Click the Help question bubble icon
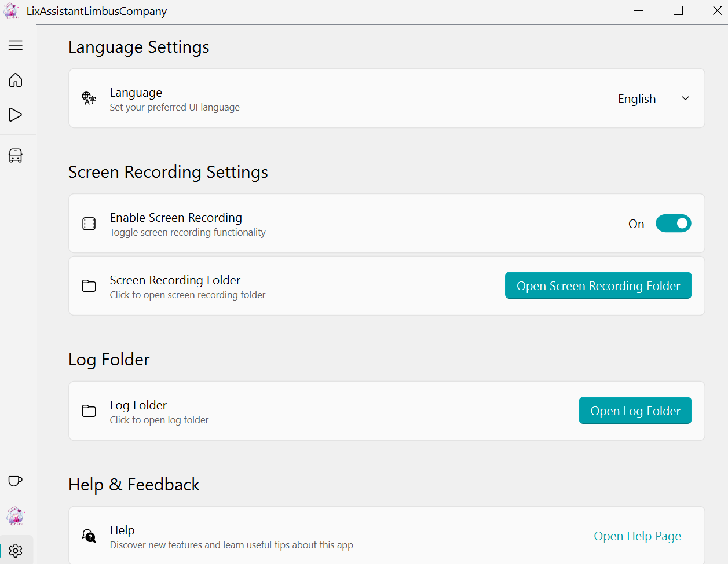 pos(89,536)
